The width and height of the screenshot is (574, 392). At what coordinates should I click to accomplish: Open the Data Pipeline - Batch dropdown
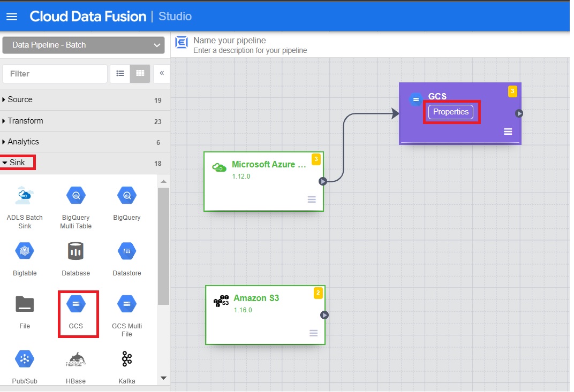84,45
